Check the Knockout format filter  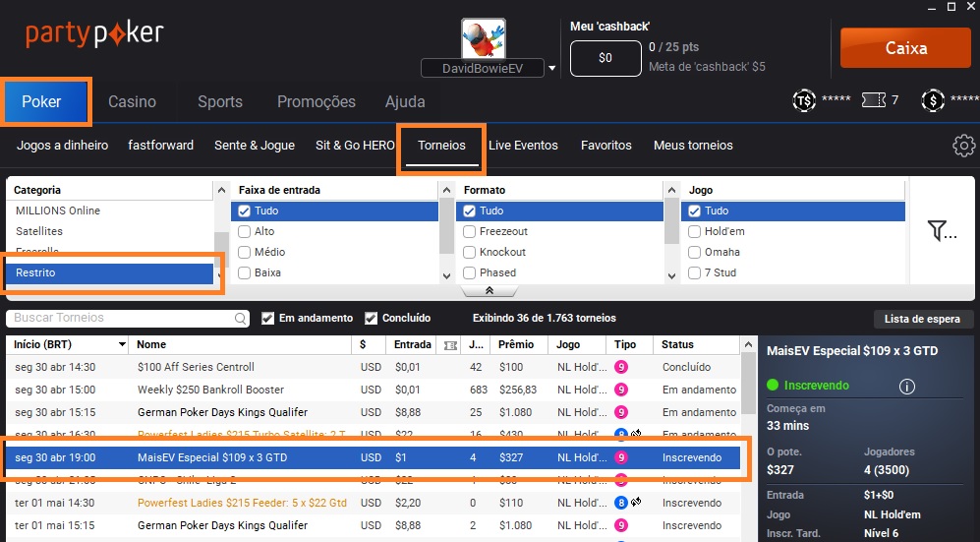[470, 253]
